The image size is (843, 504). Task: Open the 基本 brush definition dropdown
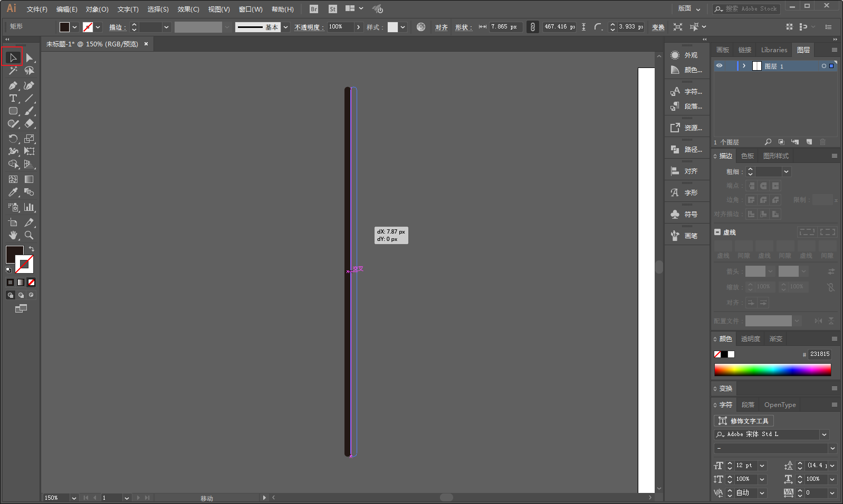pyautogui.click(x=285, y=27)
